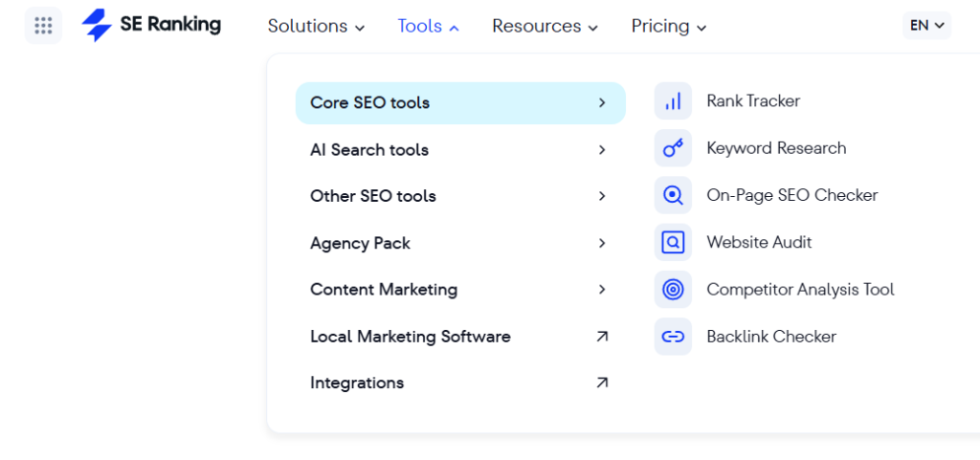Click the chevron next to Agency Pack
This screenshot has height=460, width=980.
coord(602,243)
